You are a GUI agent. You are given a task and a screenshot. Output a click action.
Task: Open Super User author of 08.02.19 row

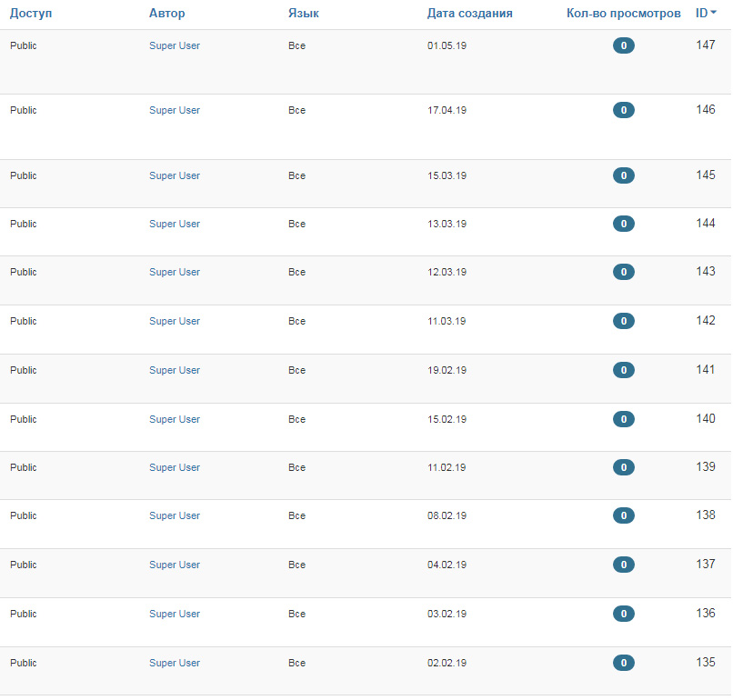pyautogui.click(x=175, y=515)
